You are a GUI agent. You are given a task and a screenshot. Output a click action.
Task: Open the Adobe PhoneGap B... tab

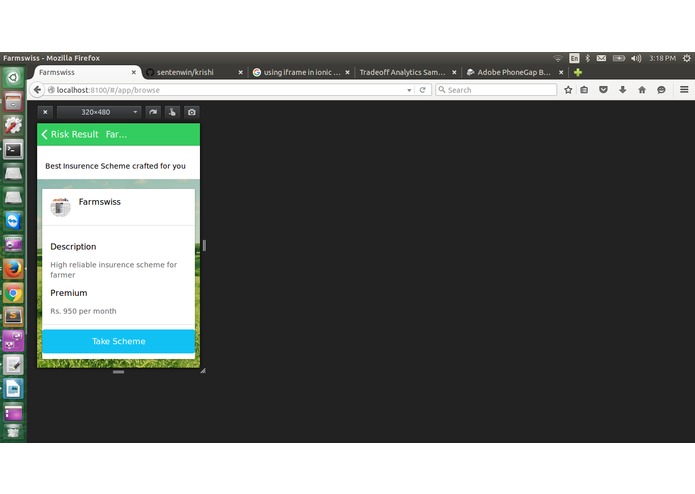coord(514,72)
